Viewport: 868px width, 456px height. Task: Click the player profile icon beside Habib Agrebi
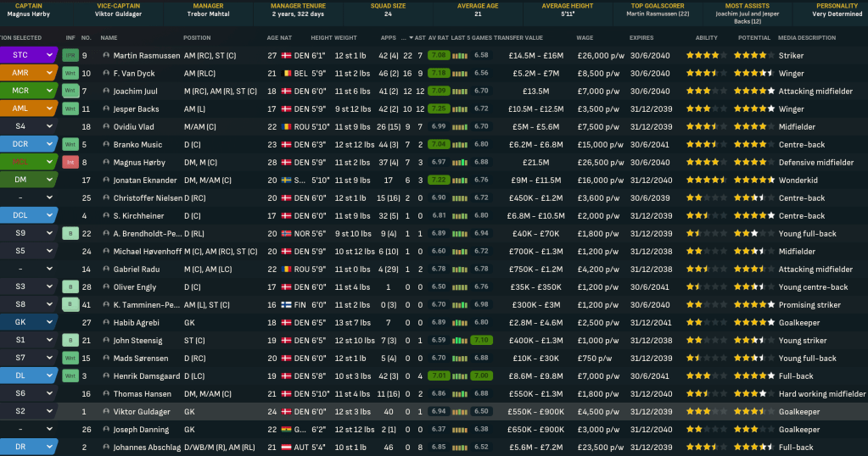click(106, 322)
